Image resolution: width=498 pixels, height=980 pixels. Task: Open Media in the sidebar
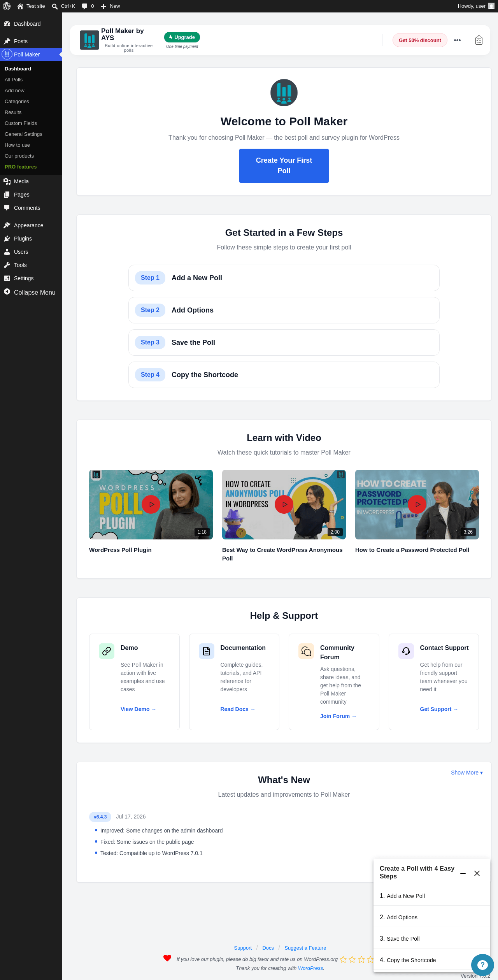click(x=31, y=181)
